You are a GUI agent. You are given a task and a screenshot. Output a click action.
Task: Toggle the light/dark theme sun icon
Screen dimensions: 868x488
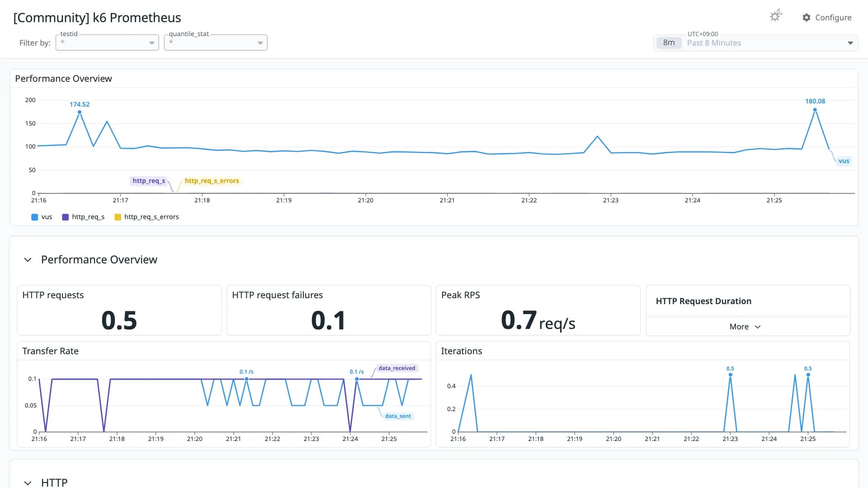[x=776, y=16]
